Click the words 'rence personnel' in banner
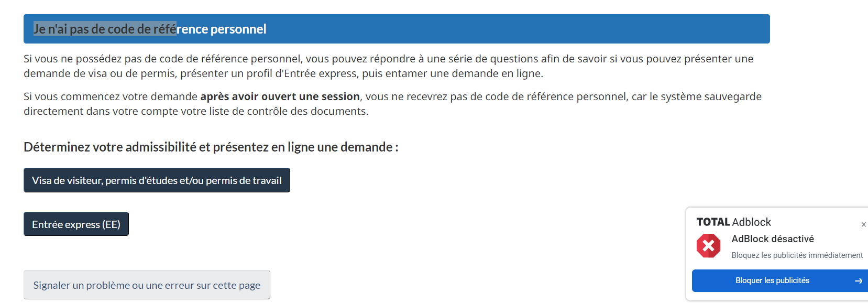The image size is (868, 303). coord(222,29)
